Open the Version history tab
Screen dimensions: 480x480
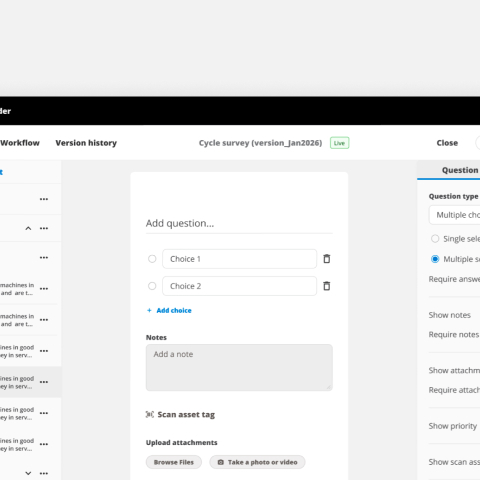86,143
